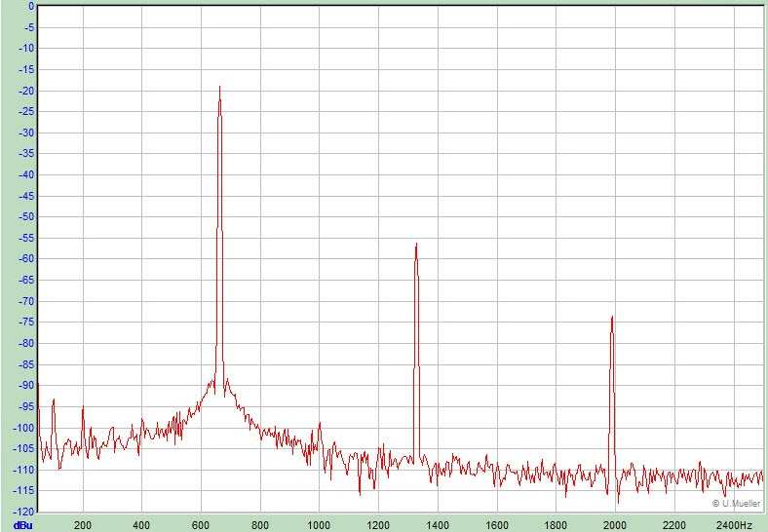
Task: Click the 2000 frequency axis label
Action: point(614,524)
